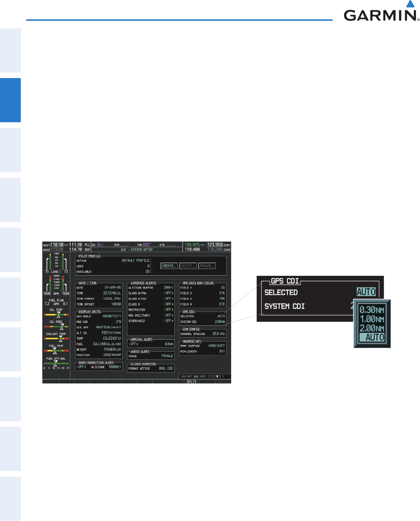The image size is (420, 521).
Task: Select the NAV1 110.90 frequency box
Action: click(x=57, y=245)
